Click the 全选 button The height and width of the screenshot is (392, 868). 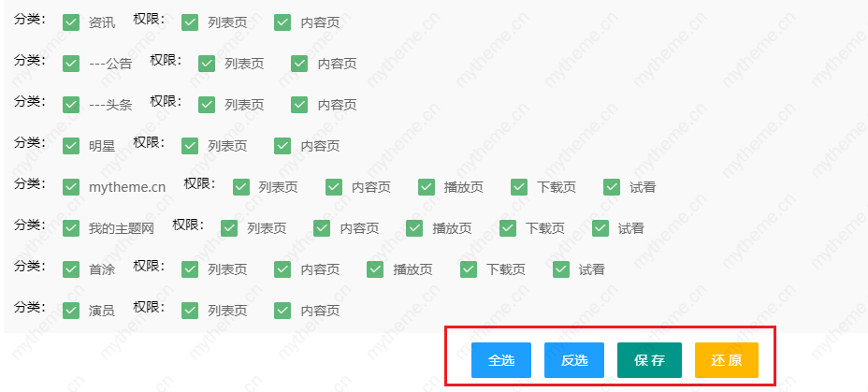pyautogui.click(x=501, y=360)
